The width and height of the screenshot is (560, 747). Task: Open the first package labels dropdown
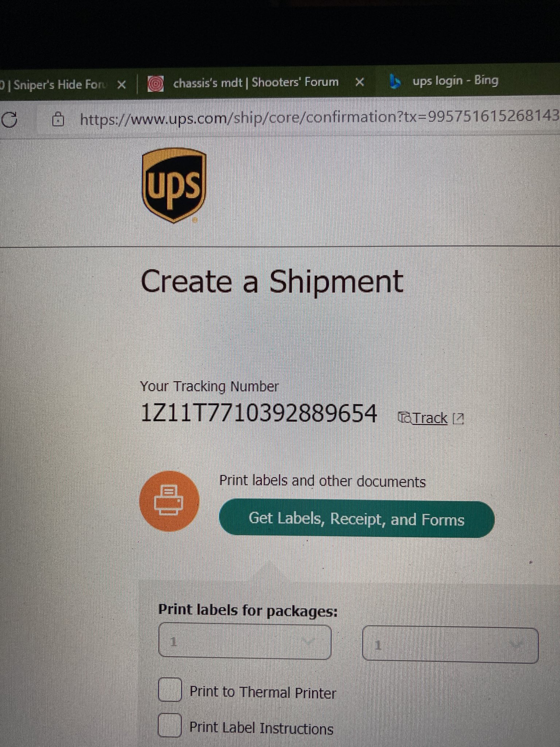click(245, 642)
